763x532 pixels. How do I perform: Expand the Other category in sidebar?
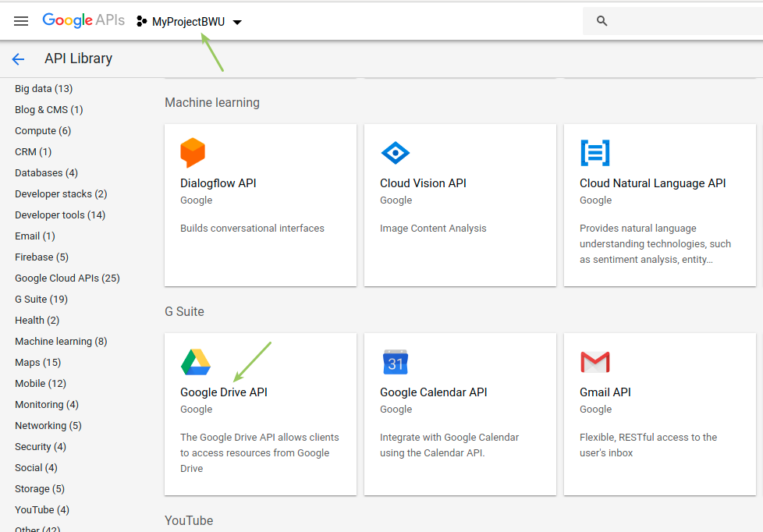click(35, 527)
